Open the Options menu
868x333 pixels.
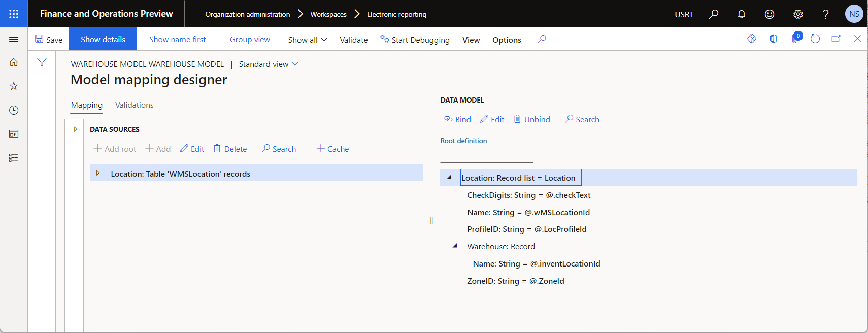(507, 40)
